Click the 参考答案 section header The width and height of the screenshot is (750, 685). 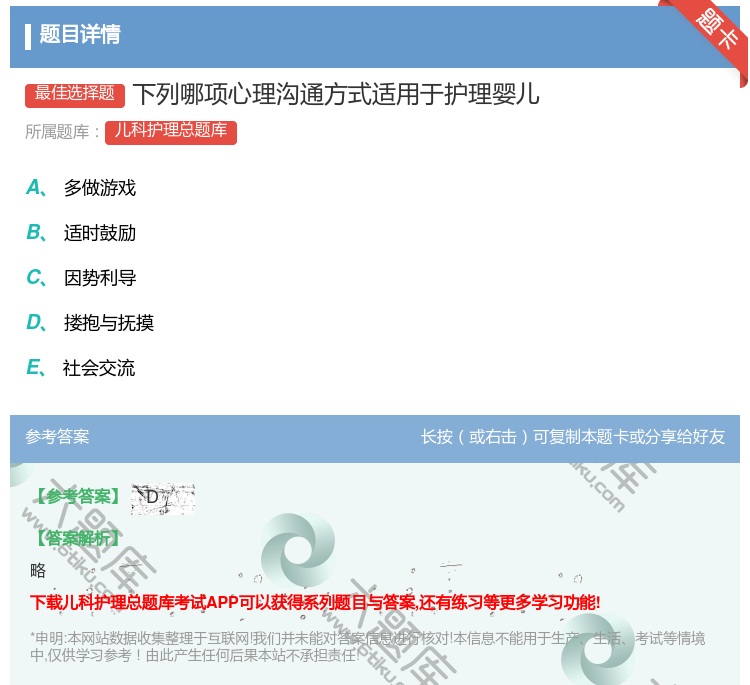(57, 437)
